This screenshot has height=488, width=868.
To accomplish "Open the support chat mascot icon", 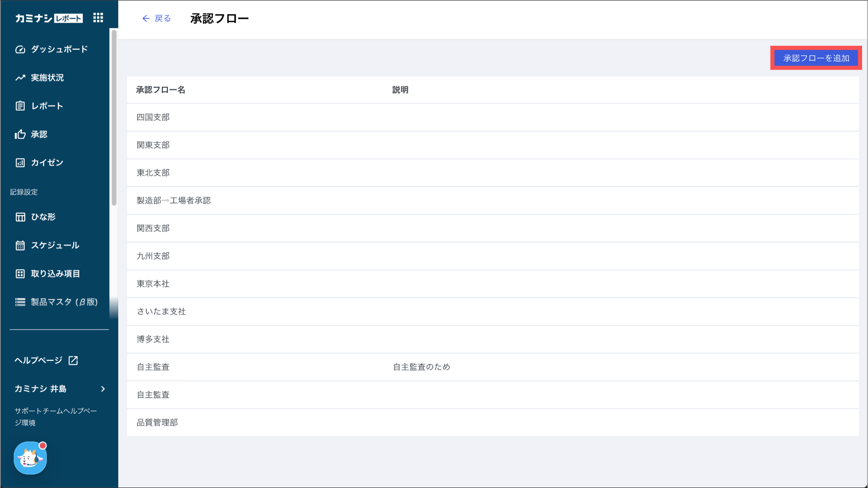I will click(x=30, y=458).
